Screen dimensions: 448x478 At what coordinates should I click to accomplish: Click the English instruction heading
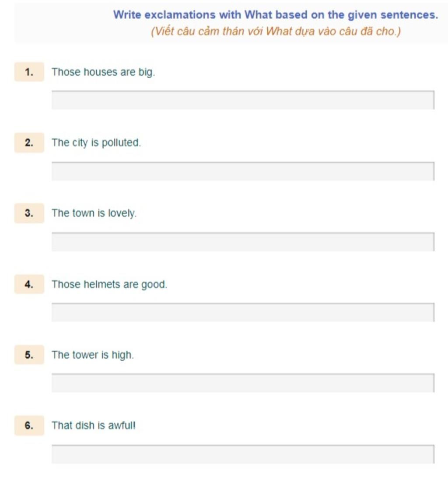coord(276,14)
